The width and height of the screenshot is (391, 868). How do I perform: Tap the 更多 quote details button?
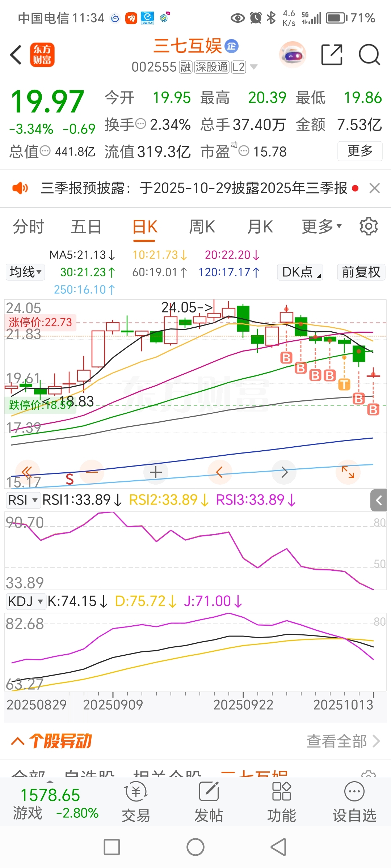(x=360, y=151)
